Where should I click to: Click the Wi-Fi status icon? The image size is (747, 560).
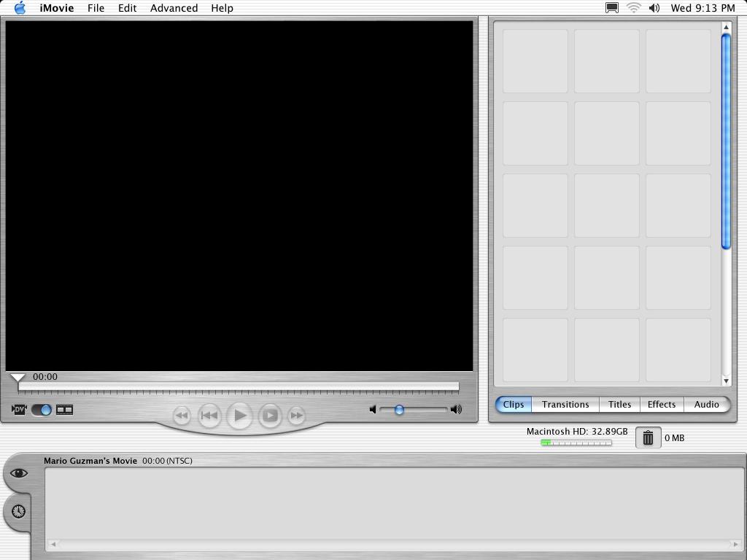pos(633,7)
